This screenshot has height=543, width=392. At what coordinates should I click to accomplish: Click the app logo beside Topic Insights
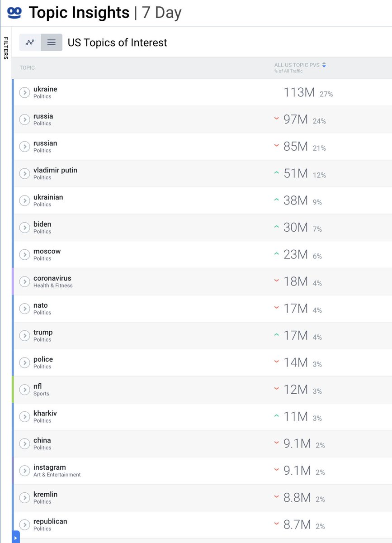tap(14, 12)
